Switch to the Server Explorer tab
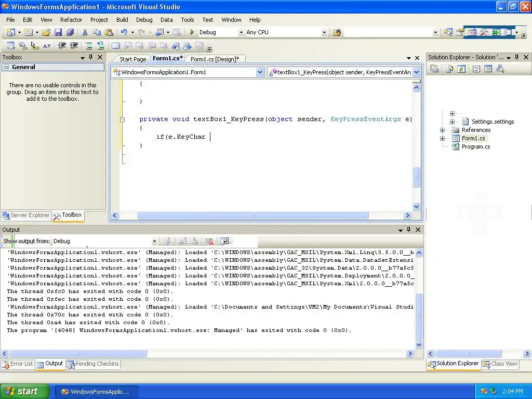This screenshot has width=532, height=399. (26, 216)
